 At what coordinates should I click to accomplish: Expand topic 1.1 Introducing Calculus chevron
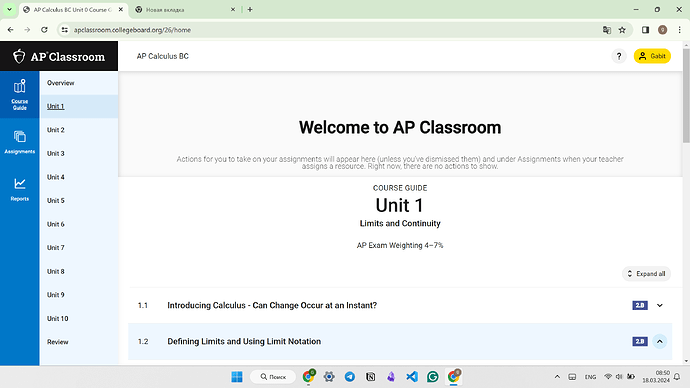point(660,305)
